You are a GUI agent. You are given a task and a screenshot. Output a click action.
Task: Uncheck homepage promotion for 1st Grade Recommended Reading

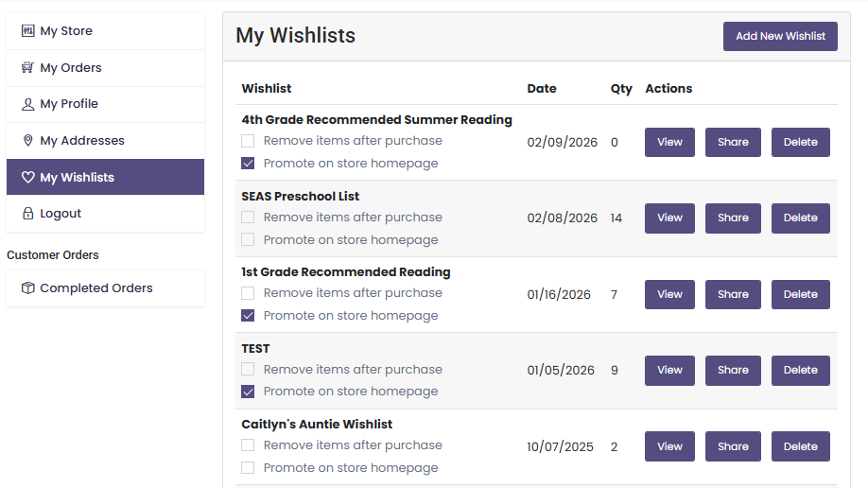[x=248, y=315]
